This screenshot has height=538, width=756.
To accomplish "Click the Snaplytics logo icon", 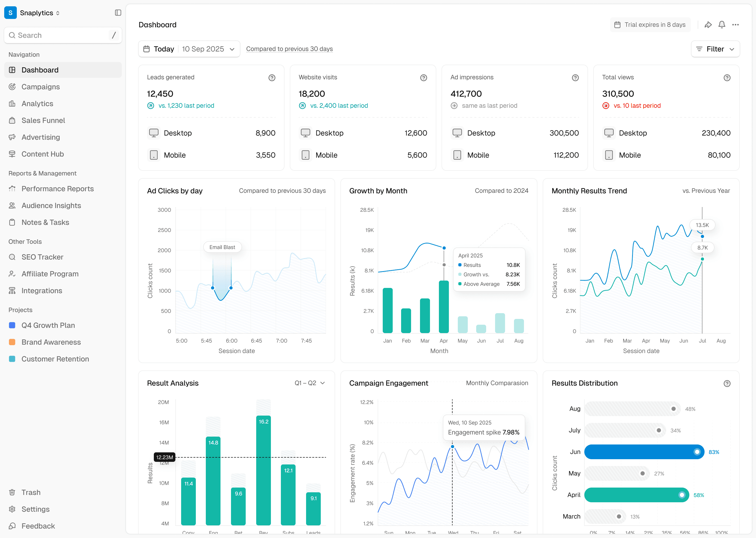I will coord(10,13).
